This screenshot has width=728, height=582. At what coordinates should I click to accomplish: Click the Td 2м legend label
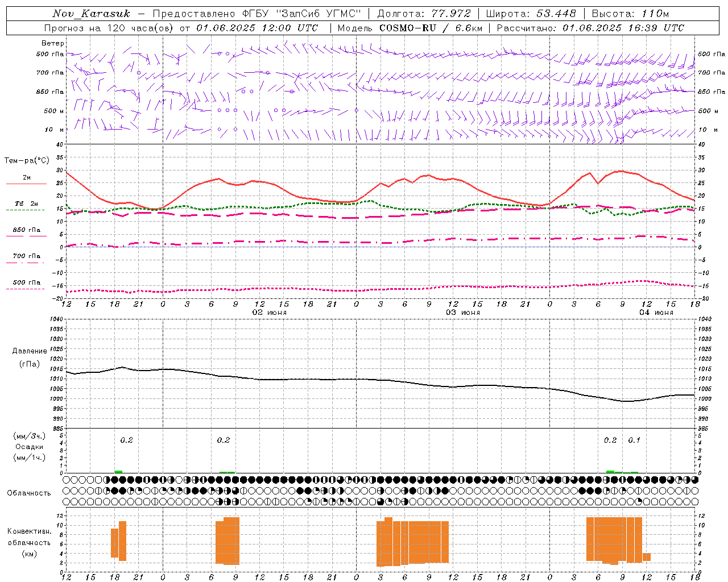tap(26, 203)
